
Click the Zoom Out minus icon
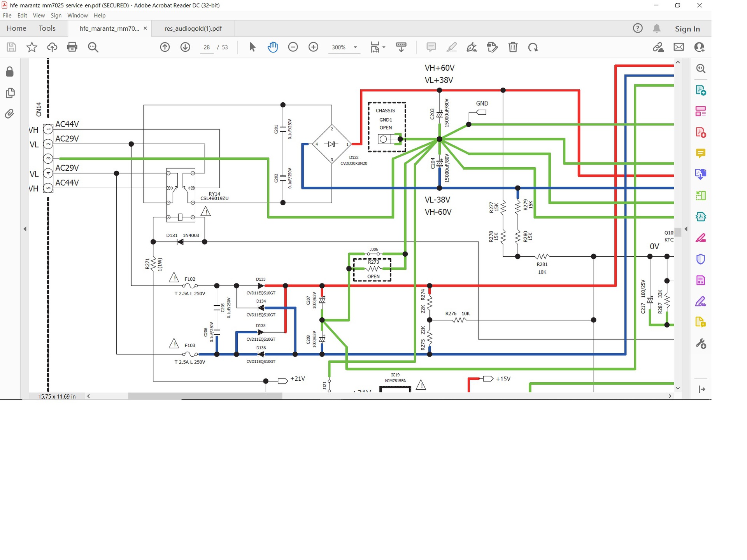point(293,47)
